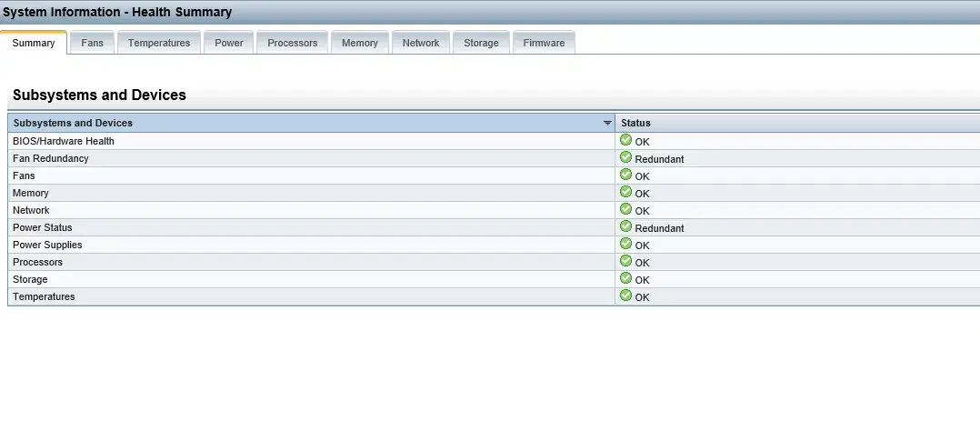The image size is (980, 441).
Task: Switch to the Fans tab
Action: [92, 43]
